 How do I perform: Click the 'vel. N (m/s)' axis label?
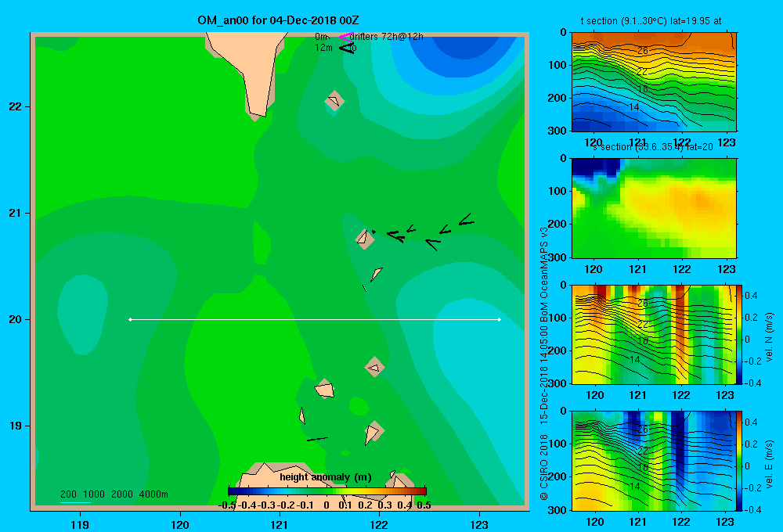(x=770, y=337)
